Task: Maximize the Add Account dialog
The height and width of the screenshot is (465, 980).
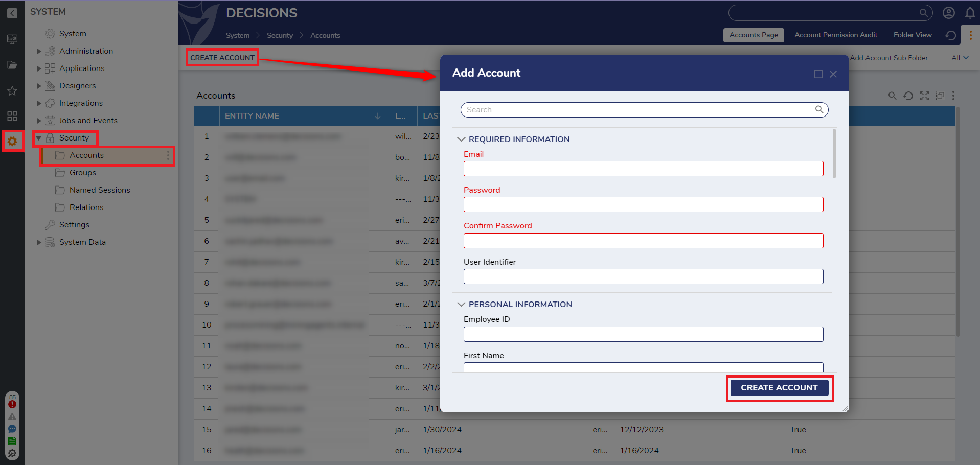Action: [818, 74]
